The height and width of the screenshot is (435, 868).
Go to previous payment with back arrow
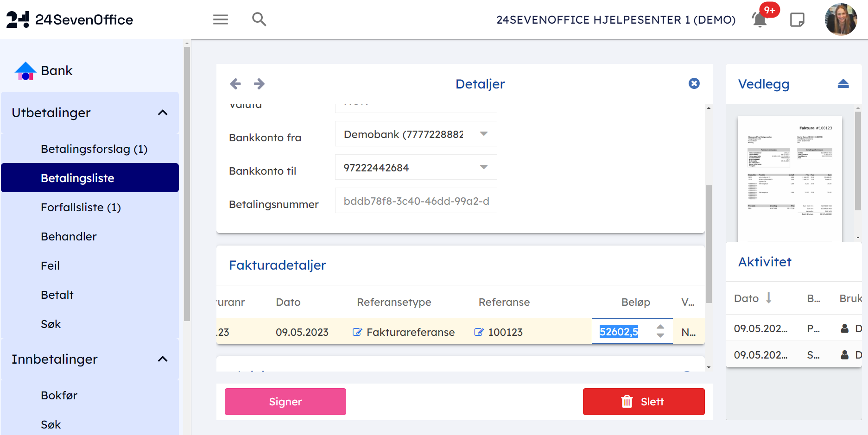[x=235, y=84]
